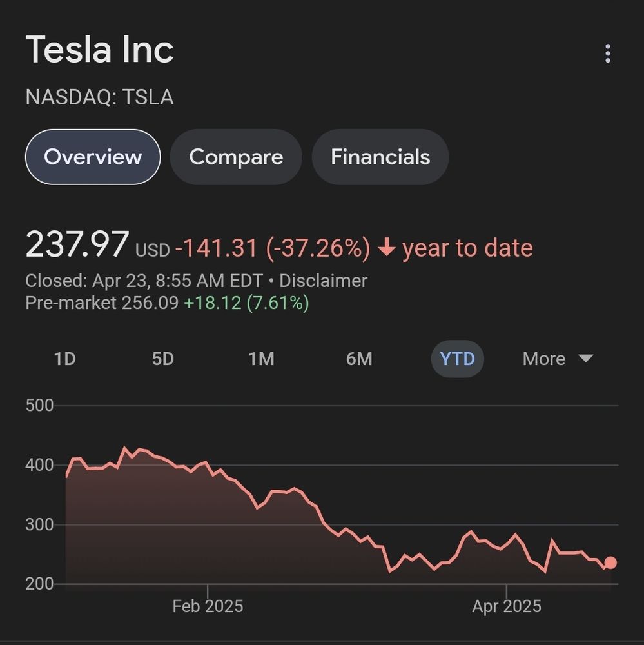Click the chart's current price endpoint dot
Image resolution: width=644 pixels, height=645 pixels.
pos(610,562)
